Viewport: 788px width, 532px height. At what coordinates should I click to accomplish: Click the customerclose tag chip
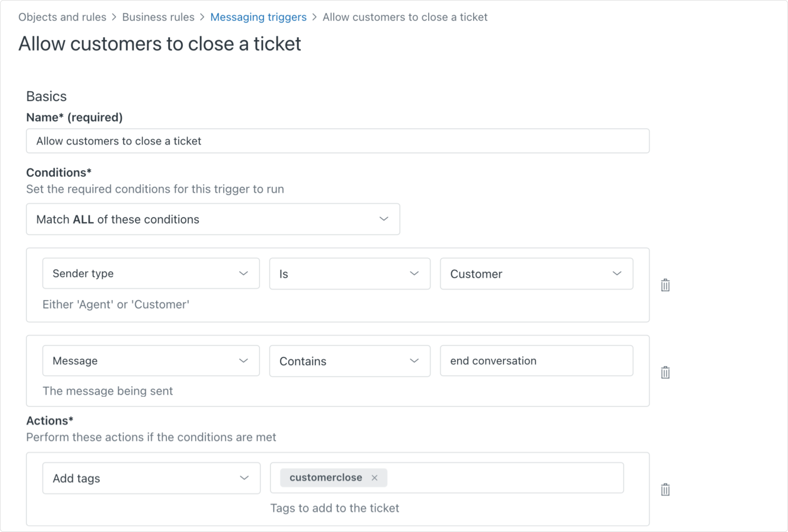(x=326, y=478)
